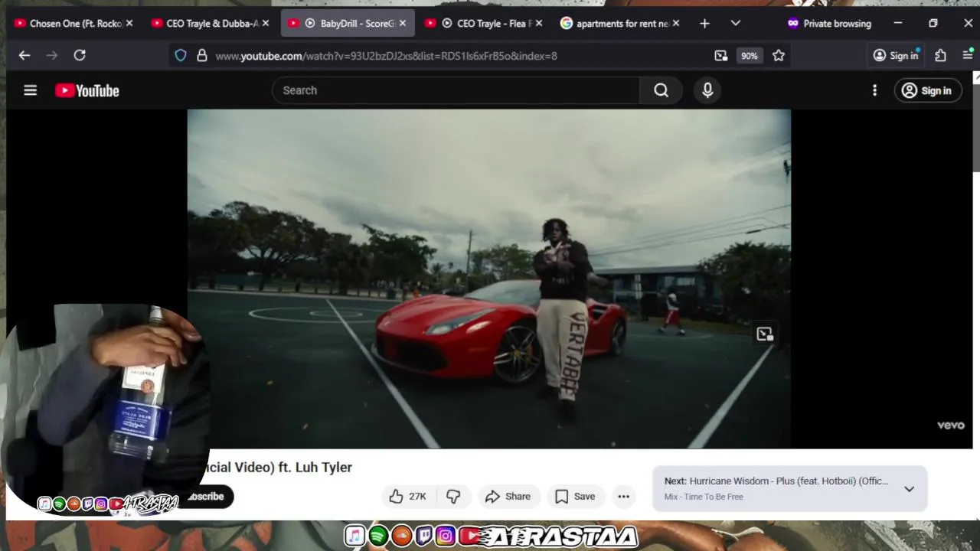The image size is (980, 551).
Task: Click the browser Sign in account button
Action: coord(896,55)
